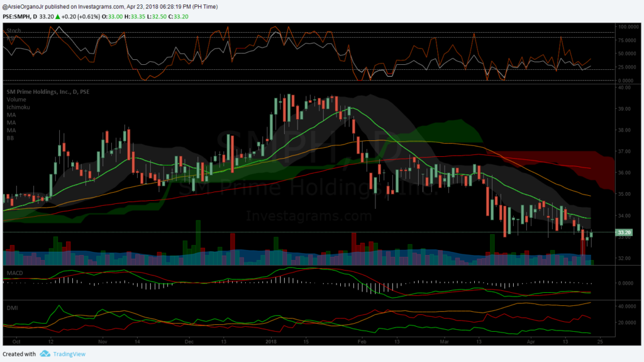Image resolution: width=644 pixels, height=362 pixels.
Task: Select the Volume indicator label
Action: (x=16, y=99)
